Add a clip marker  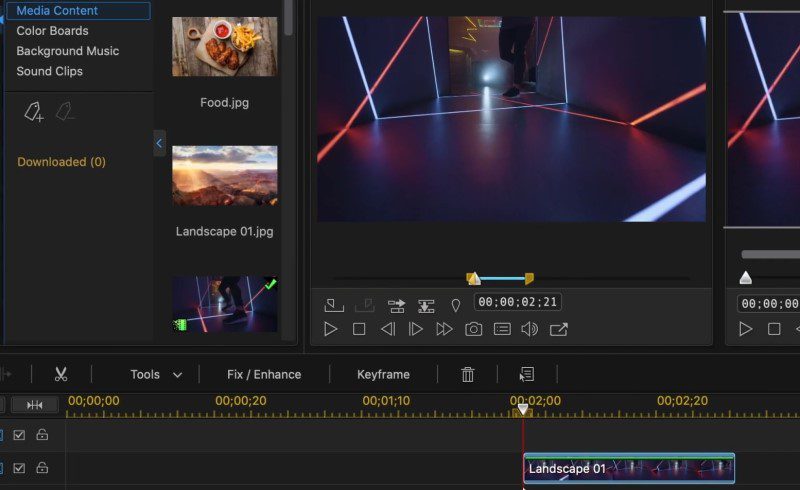456,305
